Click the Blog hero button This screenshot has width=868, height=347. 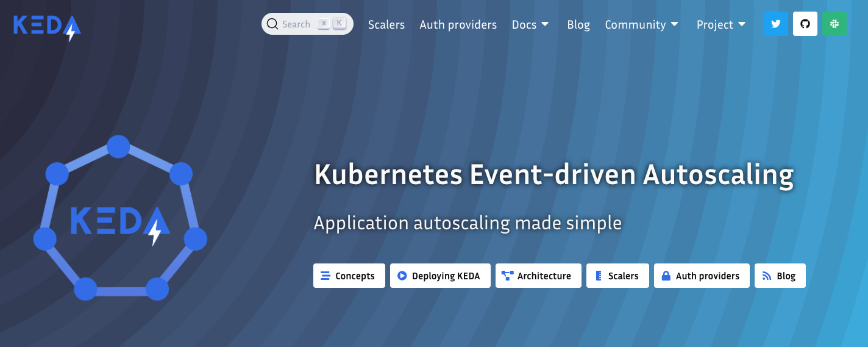780,276
